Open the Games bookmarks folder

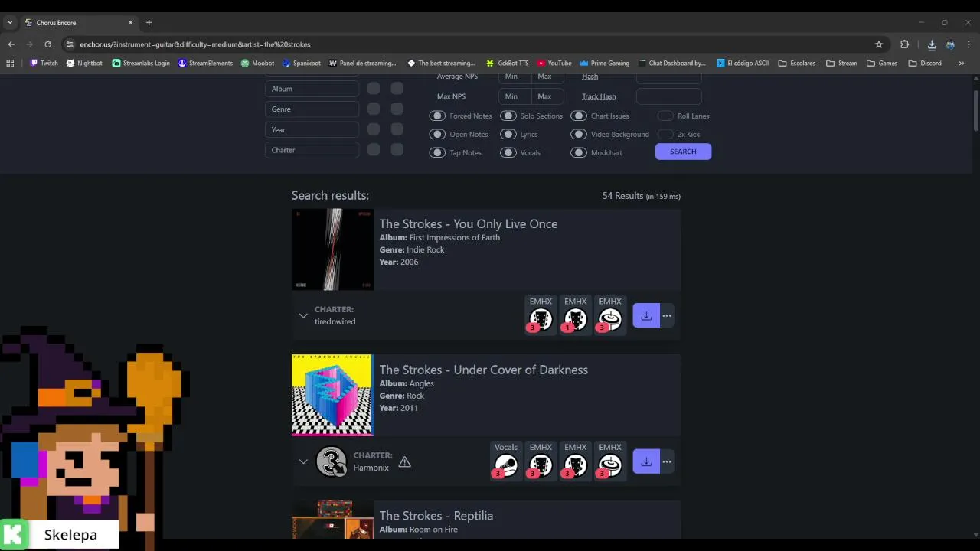pos(882,64)
